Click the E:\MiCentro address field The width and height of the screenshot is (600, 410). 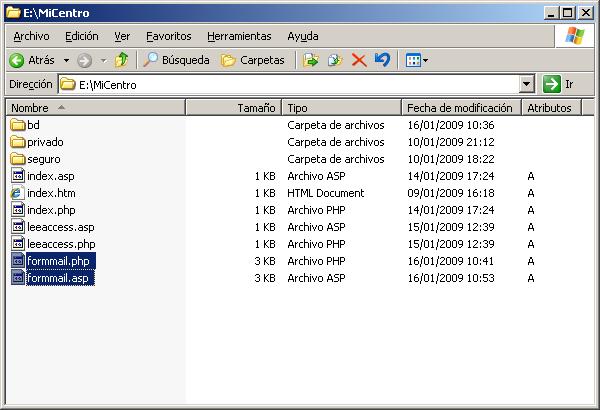tap(290, 85)
